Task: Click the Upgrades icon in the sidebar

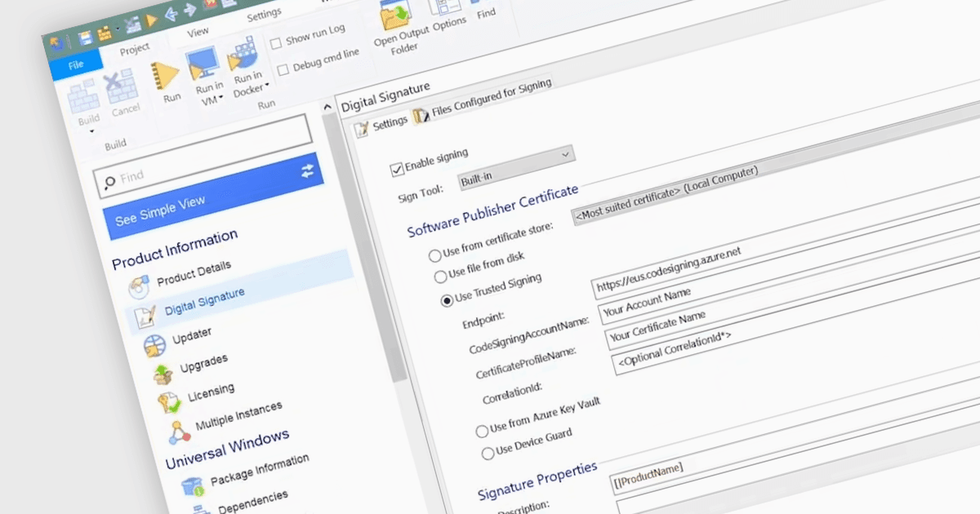Action: coord(163,374)
